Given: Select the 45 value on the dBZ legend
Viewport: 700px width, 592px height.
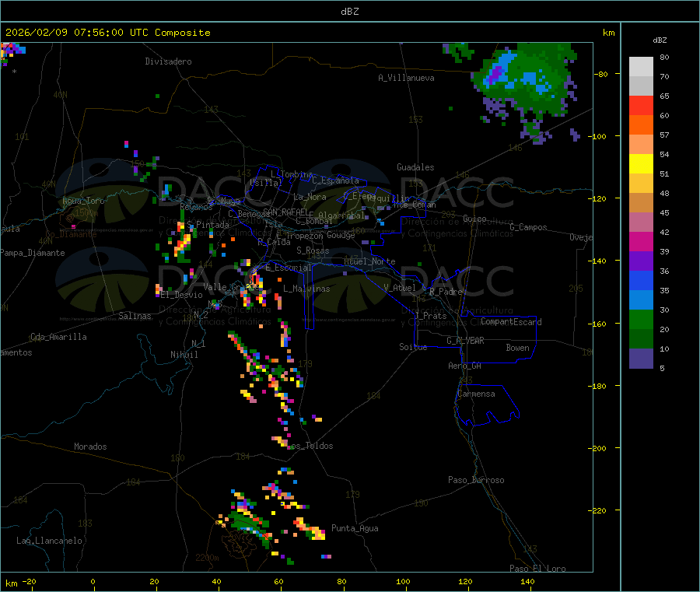Looking at the screenshot, I should [664, 213].
